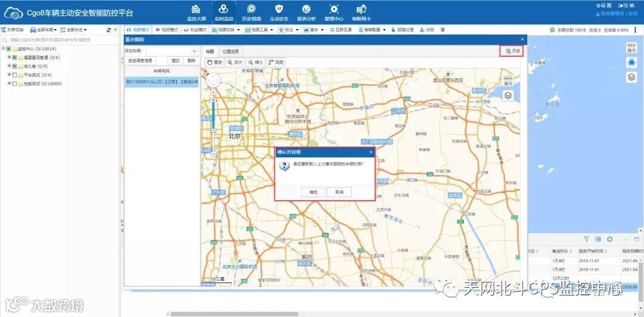Switch to 轨迹模式 tab

(x=196, y=30)
